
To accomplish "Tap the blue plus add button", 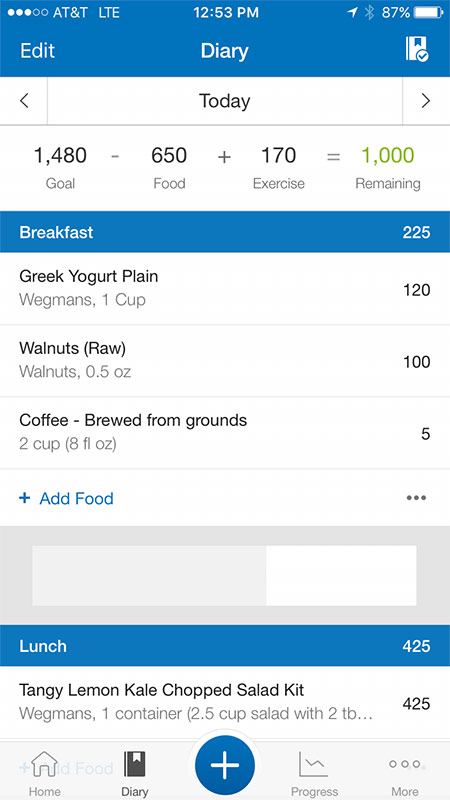I will click(x=224, y=766).
